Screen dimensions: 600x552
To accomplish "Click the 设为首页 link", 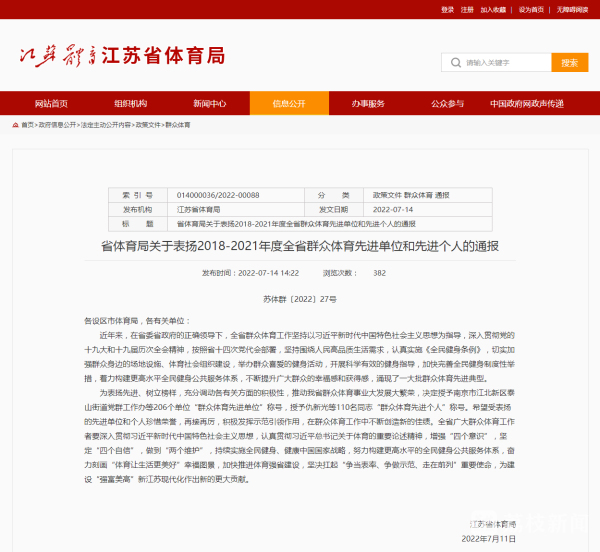I will tap(531, 9).
